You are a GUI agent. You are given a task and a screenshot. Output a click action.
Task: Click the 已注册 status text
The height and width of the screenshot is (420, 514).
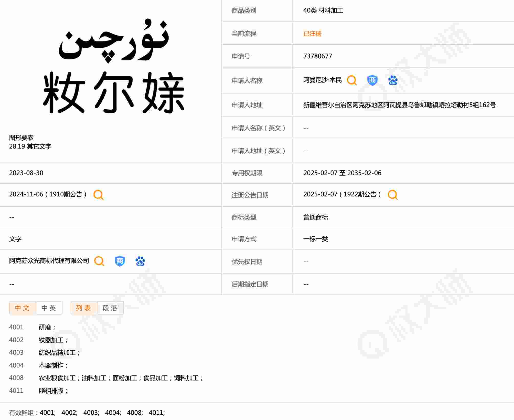click(x=312, y=34)
